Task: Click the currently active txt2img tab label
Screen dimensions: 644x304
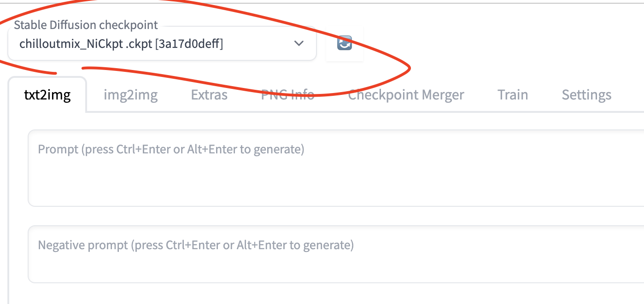Action: [x=47, y=94]
